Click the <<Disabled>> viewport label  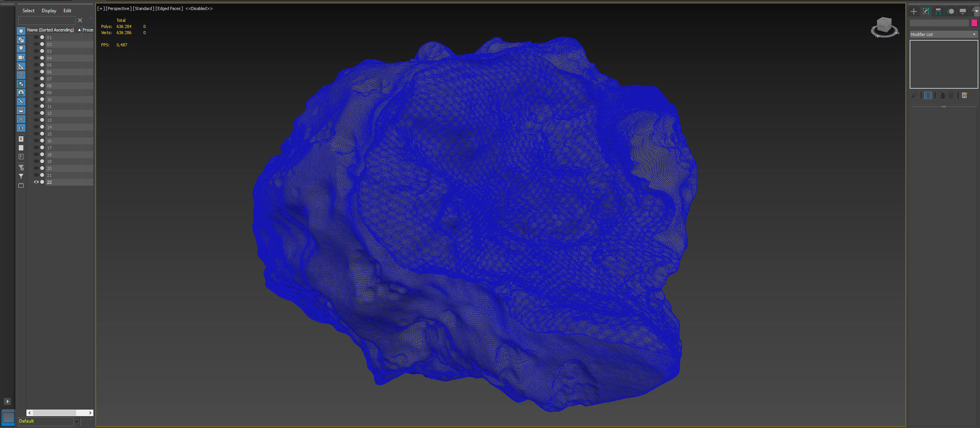tap(199, 8)
